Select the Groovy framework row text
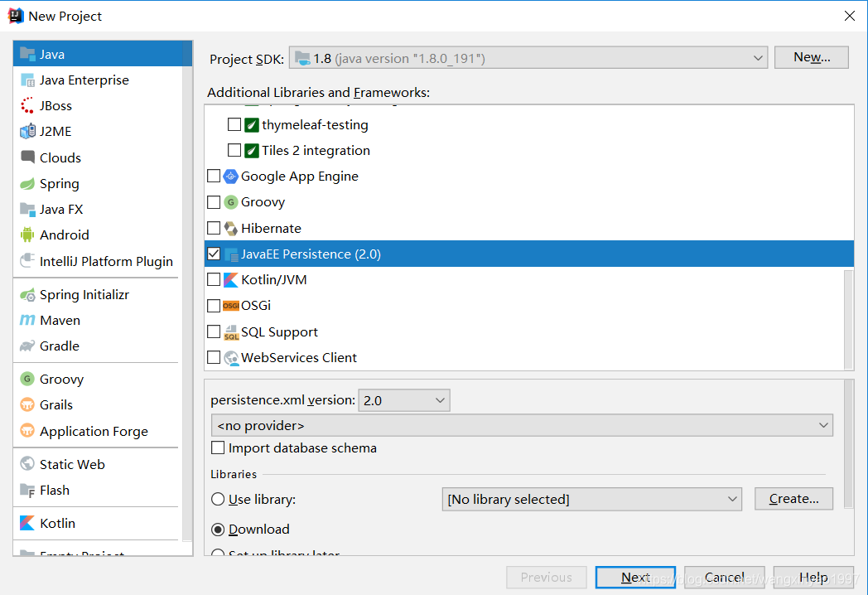The width and height of the screenshot is (868, 595). 263,202
